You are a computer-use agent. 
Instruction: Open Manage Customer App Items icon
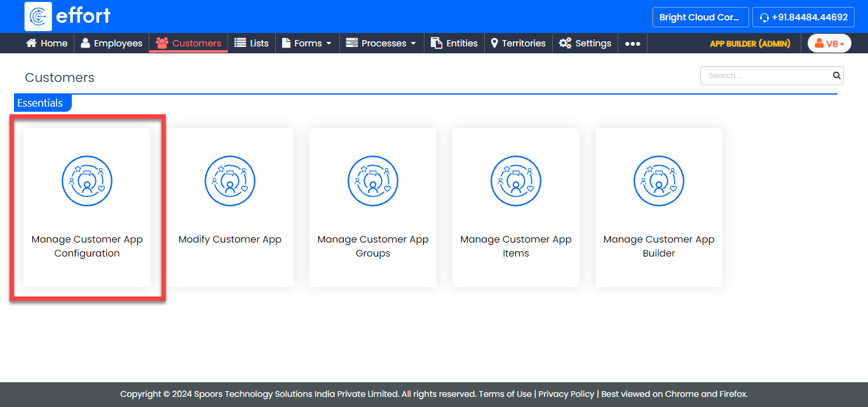click(516, 182)
